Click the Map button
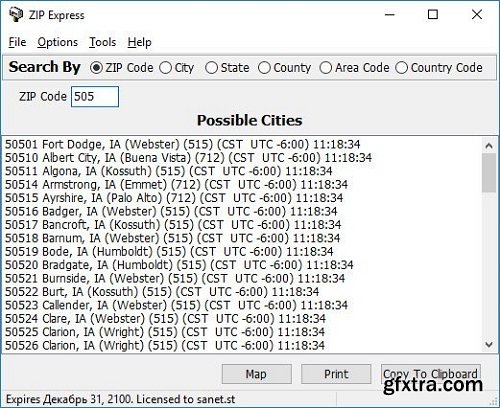Image resolution: width=500 pixels, height=408 pixels. [x=256, y=374]
